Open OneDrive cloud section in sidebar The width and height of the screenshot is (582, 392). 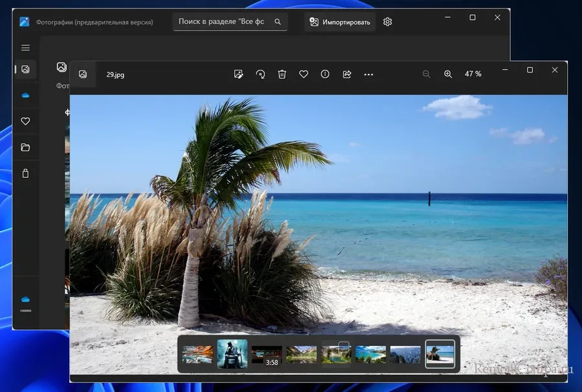pos(26,95)
